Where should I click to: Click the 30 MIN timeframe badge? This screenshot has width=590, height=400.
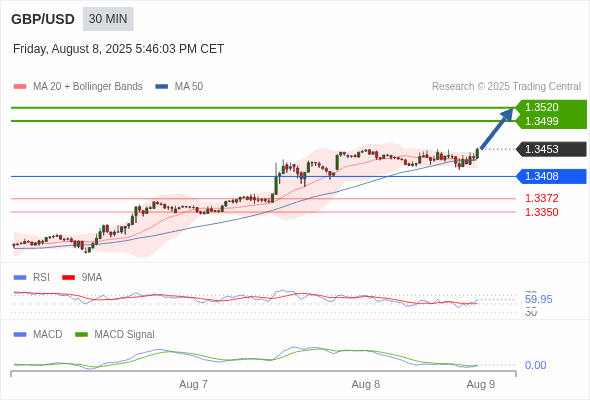click(108, 19)
